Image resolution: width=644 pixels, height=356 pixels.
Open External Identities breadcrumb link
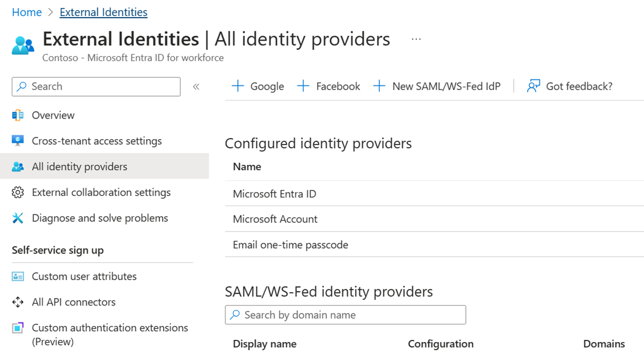103,12
